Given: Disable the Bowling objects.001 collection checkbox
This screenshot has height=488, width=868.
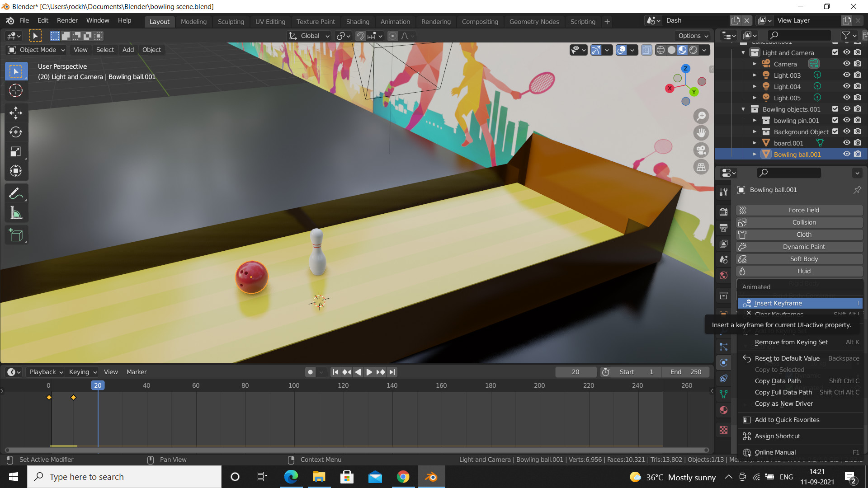Looking at the screenshot, I should coord(835,109).
